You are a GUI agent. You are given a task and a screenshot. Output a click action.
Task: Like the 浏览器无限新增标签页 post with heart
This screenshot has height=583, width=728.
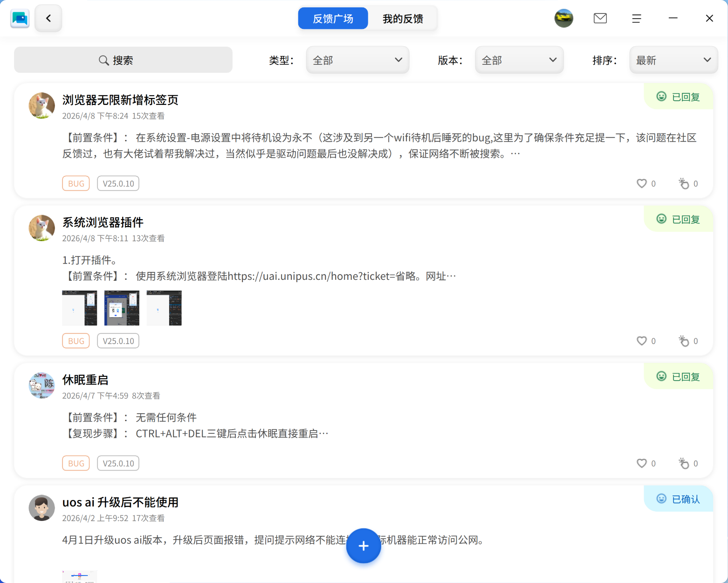[x=642, y=184]
